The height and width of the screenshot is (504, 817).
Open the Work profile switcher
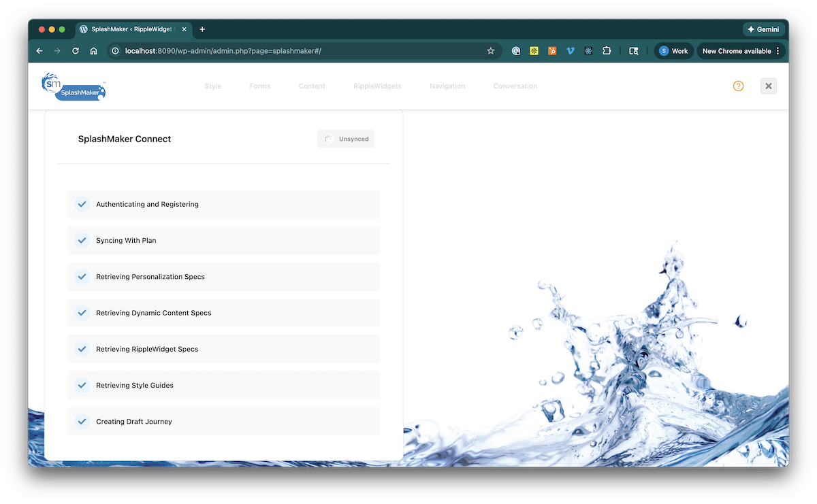673,51
